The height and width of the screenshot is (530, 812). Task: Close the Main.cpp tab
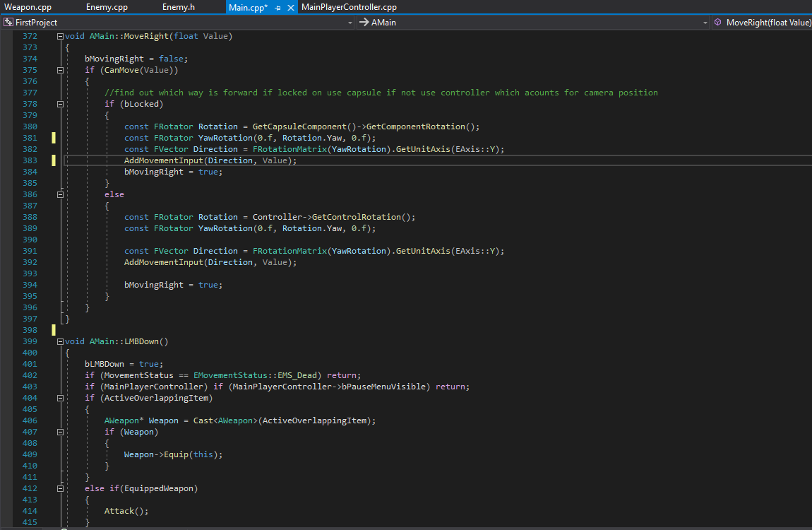pyautogui.click(x=290, y=8)
